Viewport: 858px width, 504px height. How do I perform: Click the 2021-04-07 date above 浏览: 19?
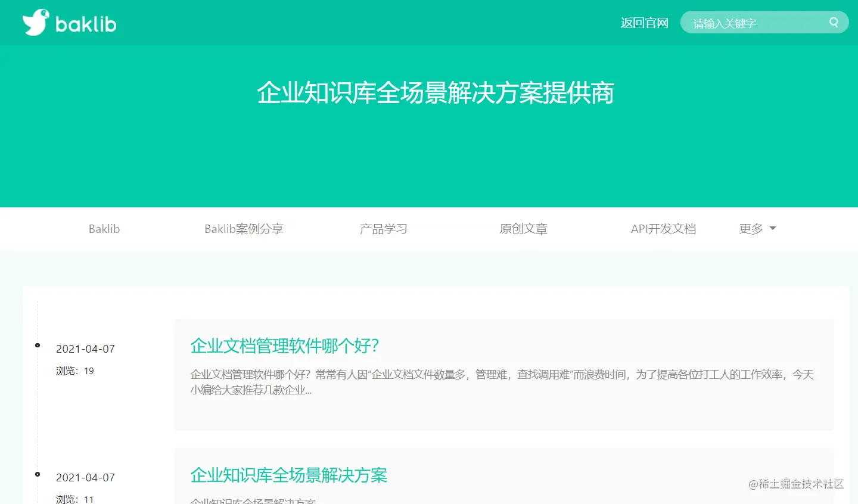click(x=85, y=349)
